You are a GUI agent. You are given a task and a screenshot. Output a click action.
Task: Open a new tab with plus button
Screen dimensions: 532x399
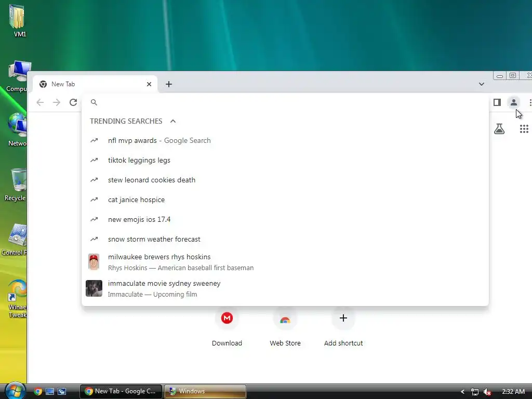tap(169, 84)
